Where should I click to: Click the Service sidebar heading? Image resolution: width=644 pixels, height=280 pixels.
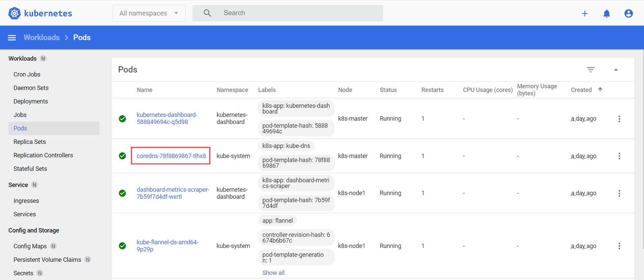tap(18, 185)
